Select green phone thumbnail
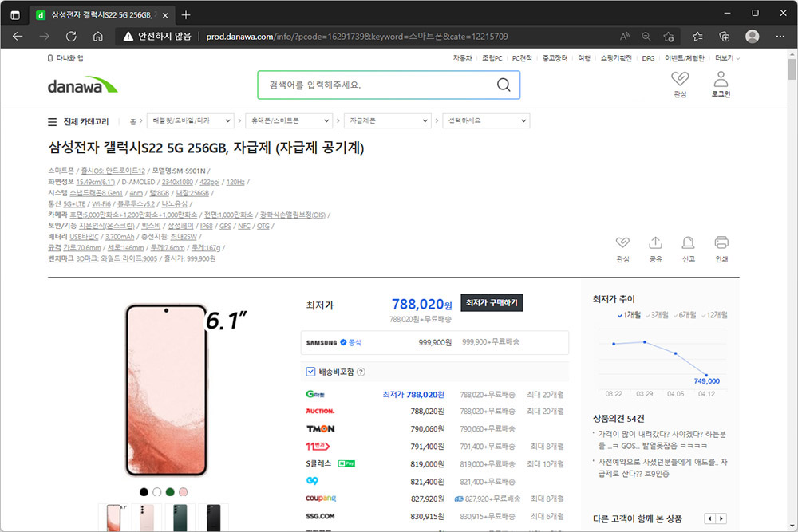This screenshot has height=532, width=798. pos(180,518)
